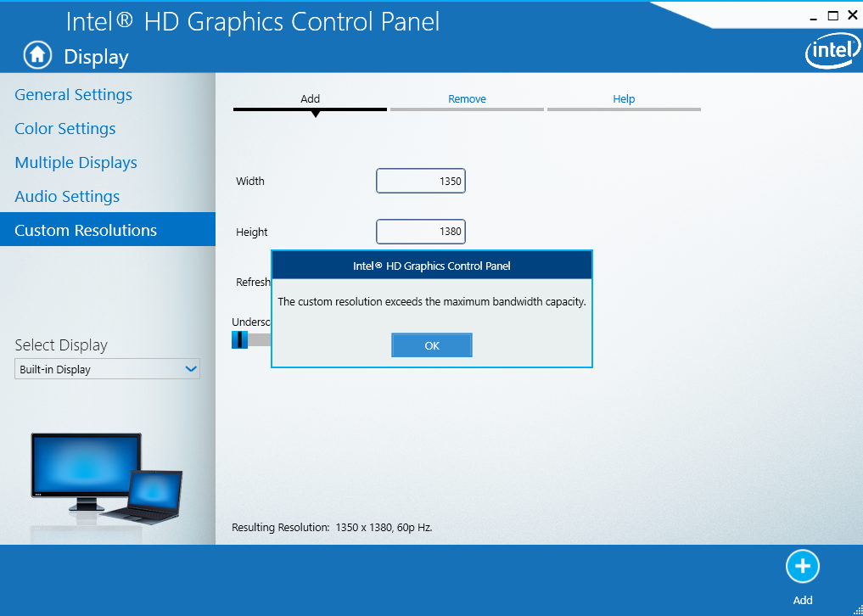Click the Height input field
This screenshot has width=863, height=616.
pos(421,232)
